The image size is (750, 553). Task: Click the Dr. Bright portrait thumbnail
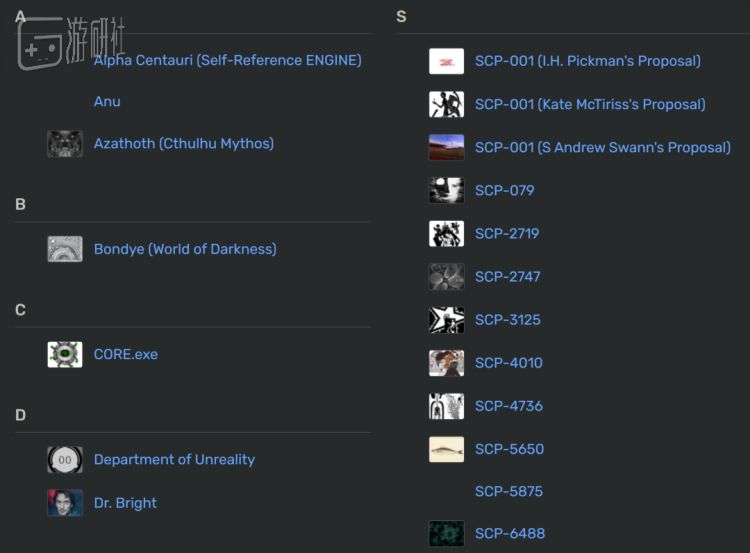[65, 503]
